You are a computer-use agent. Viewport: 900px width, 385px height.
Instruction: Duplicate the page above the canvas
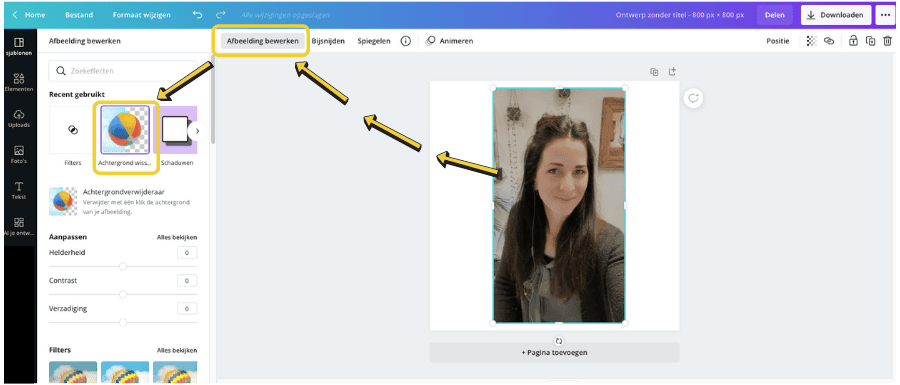(x=654, y=72)
